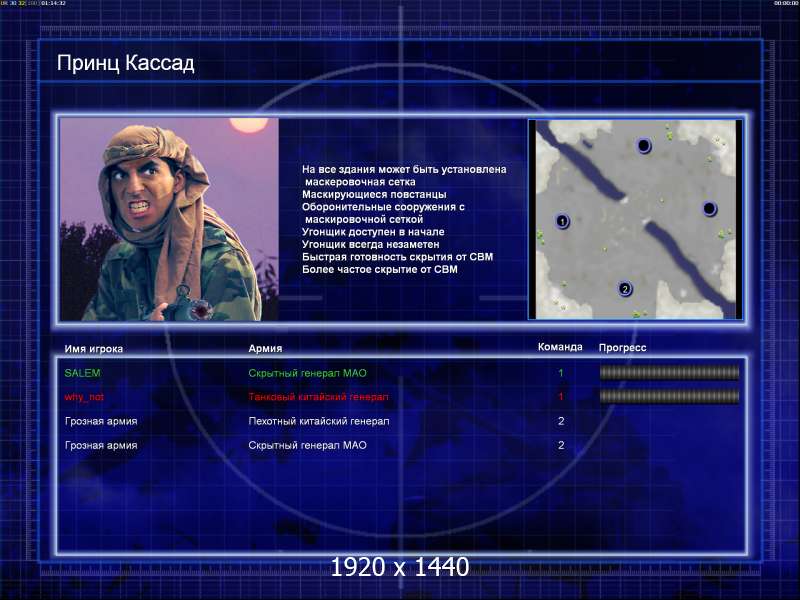Click start position marker 2 on minimap
800x600 pixels.
(x=625, y=289)
